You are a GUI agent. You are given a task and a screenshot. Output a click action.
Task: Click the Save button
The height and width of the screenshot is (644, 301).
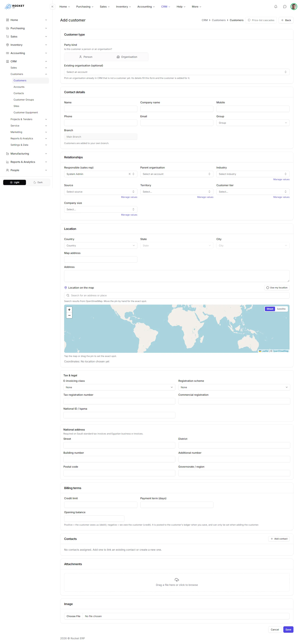(x=288, y=630)
